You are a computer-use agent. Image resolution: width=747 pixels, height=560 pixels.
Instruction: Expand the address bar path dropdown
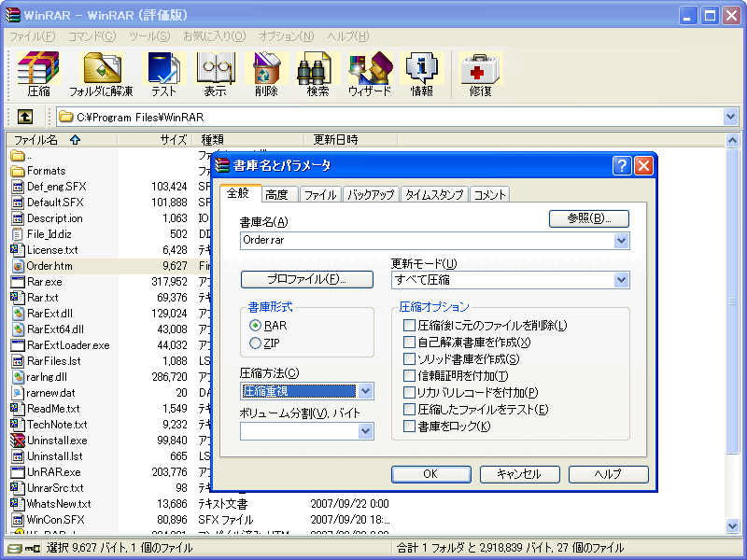pyautogui.click(x=730, y=117)
